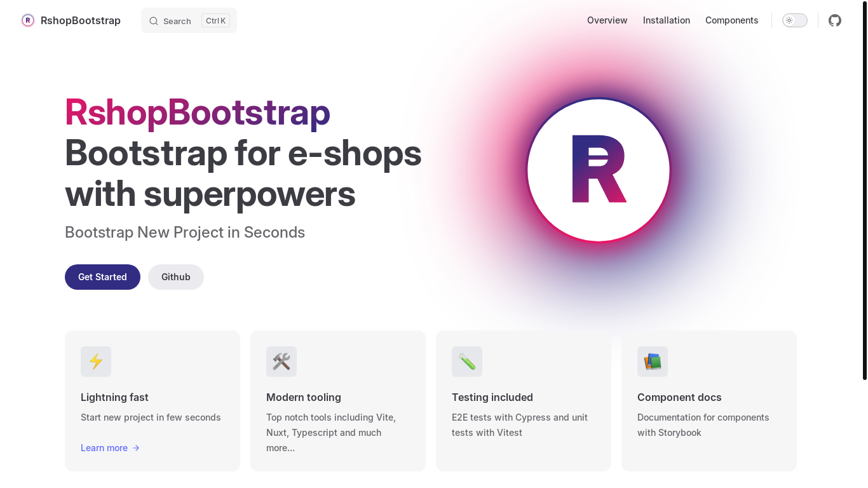Click 'Documentation for components with Storybook' text
Screen dimensions: 868x488
click(703, 425)
